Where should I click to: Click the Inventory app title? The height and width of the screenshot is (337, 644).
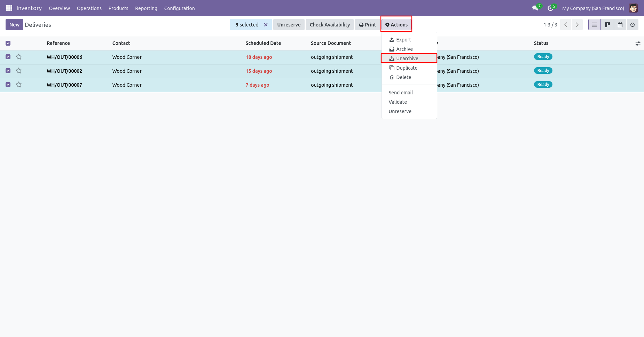click(29, 8)
